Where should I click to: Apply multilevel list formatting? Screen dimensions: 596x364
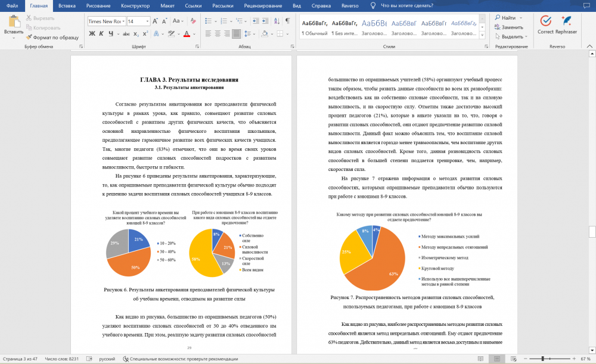tap(239, 21)
